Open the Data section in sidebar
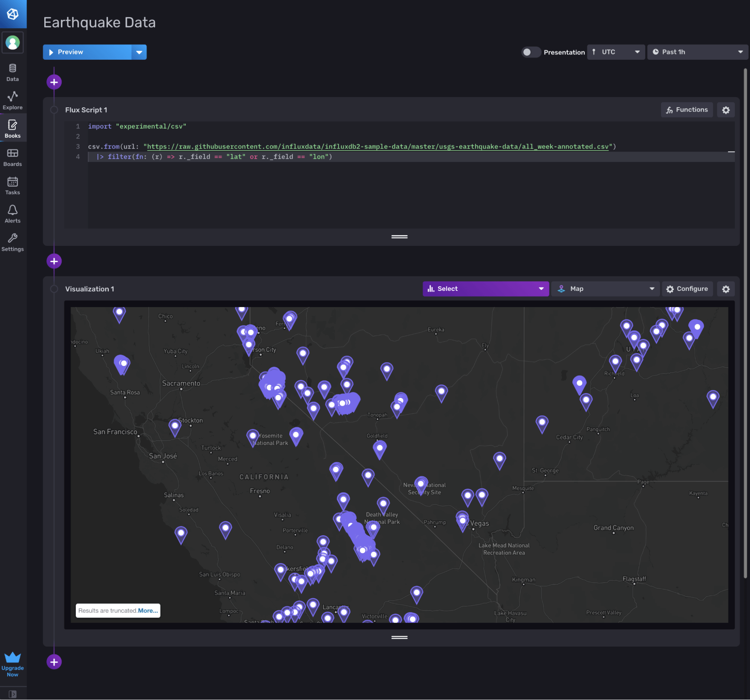The width and height of the screenshot is (750, 700). pyautogui.click(x=12, y=72)
